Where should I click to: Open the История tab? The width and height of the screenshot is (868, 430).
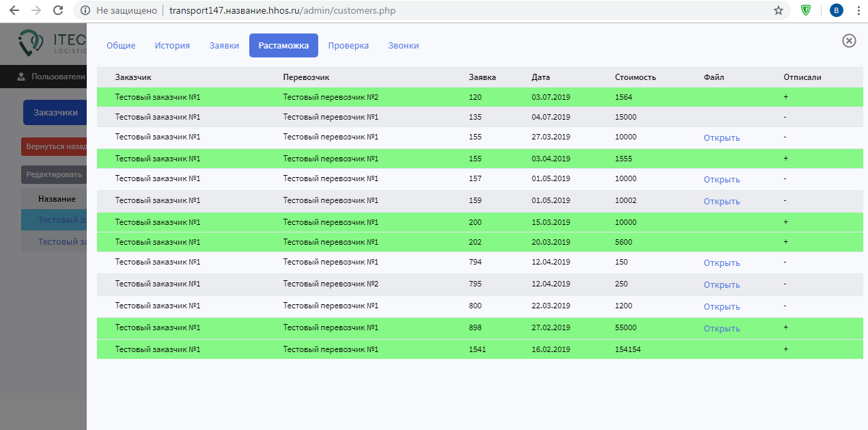click(x=172, y=46)
